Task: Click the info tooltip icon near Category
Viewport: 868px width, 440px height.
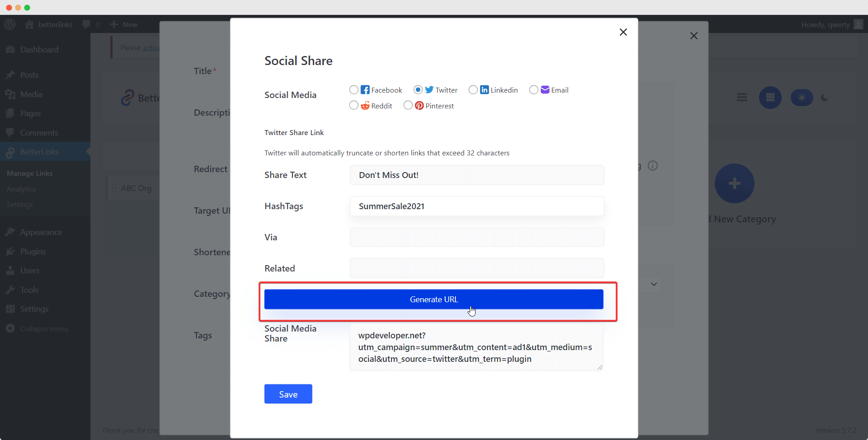Action: 653,166
